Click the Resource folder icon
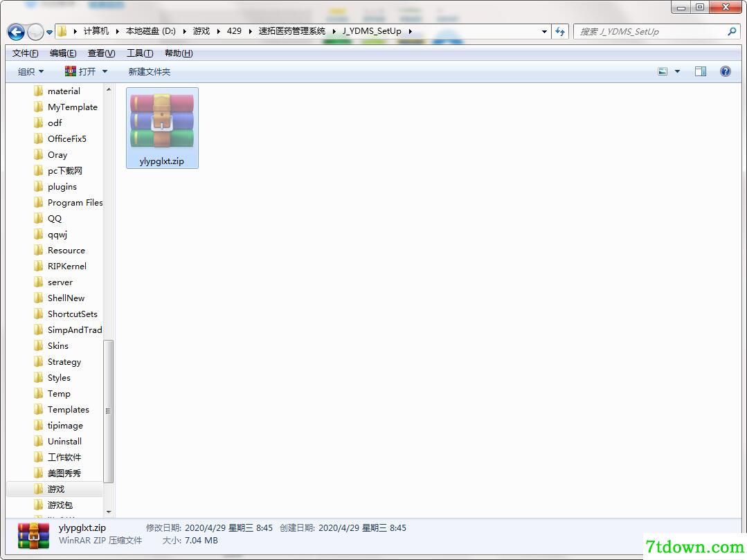Screen dimensions: 747x560 [x=39, y=250]
